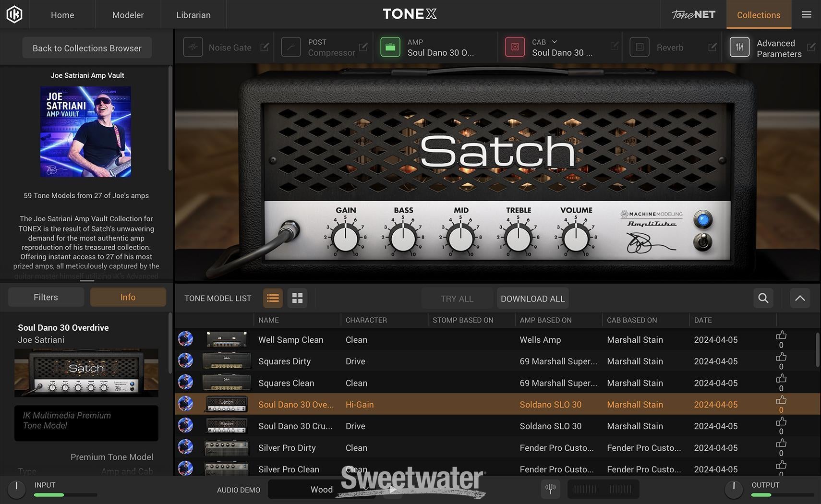Open CAB edit icon
The width and height of the screenshot is (821, 504).
pos(614,46)
